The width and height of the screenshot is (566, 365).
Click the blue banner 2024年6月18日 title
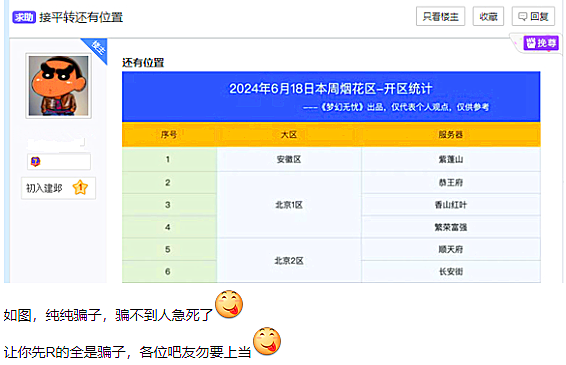click(331, 89)
